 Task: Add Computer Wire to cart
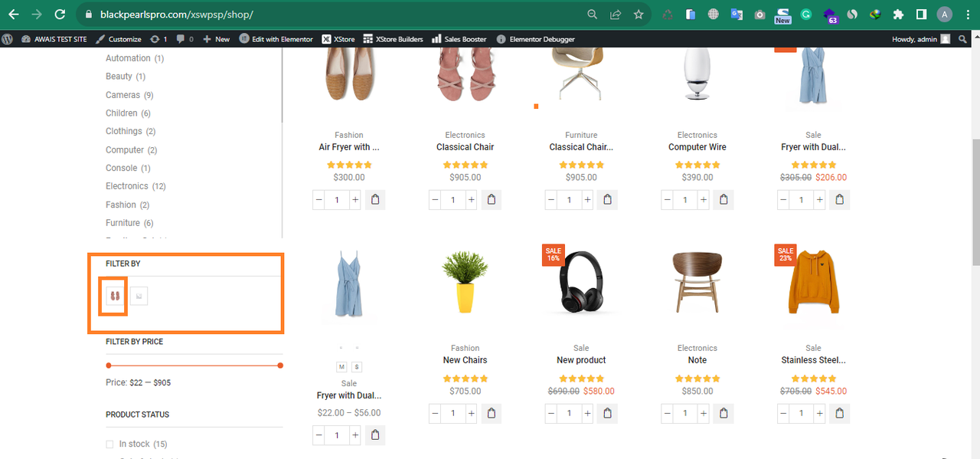point(724,200)
